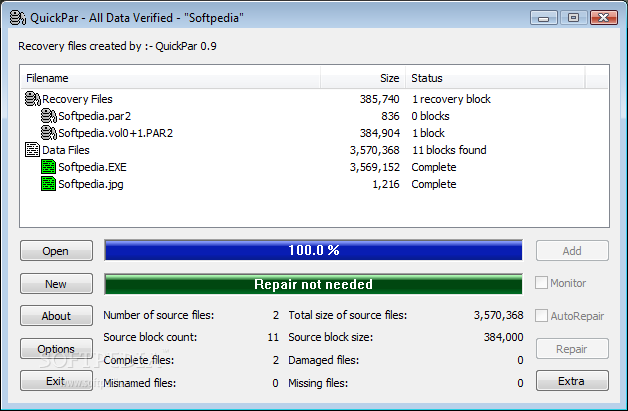This screenshot has height=411, width=628.
Task: Click the 'Missing files:' label
Action: (x=318, y=383)
